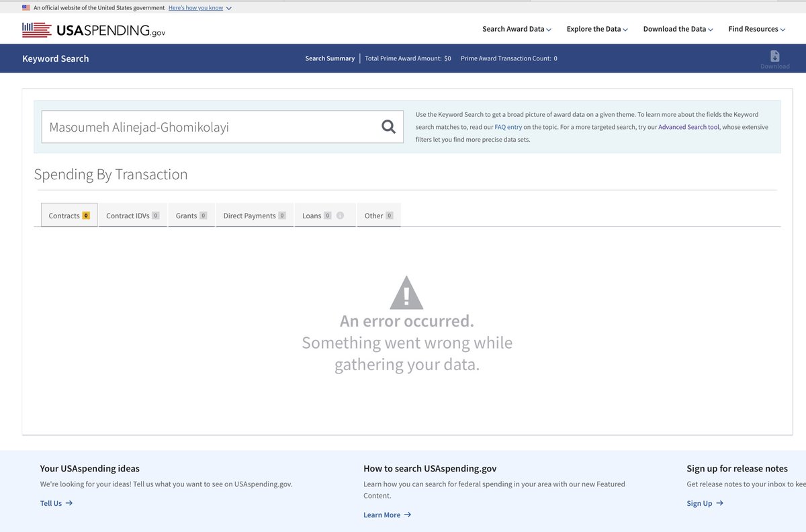Expand the Search Award Data menu
Screen dimensions: 806x532
[517, 29]
